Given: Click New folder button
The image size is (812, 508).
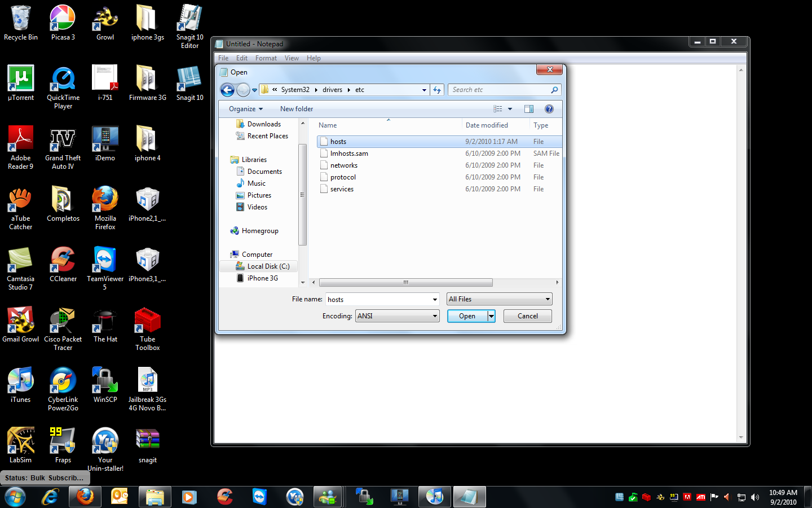Looking at the screenshot, I should click(x=297, y=109).
